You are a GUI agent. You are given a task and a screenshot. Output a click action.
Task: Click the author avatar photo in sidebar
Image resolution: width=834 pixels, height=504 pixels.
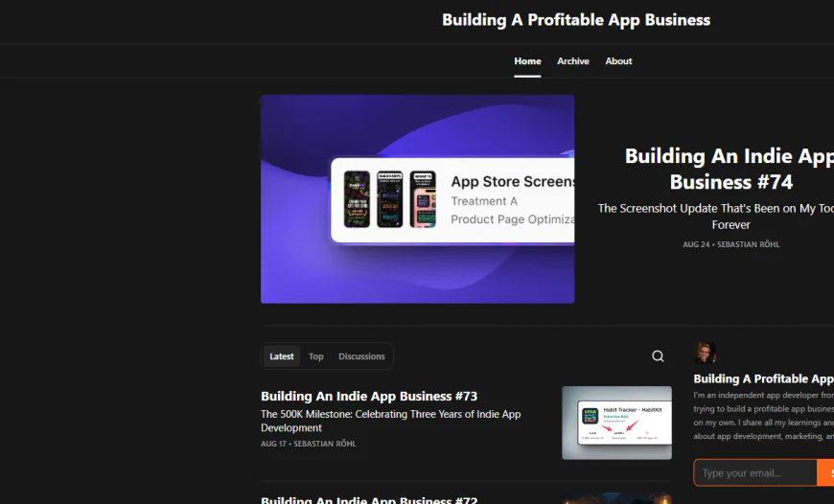pos(706,353)
